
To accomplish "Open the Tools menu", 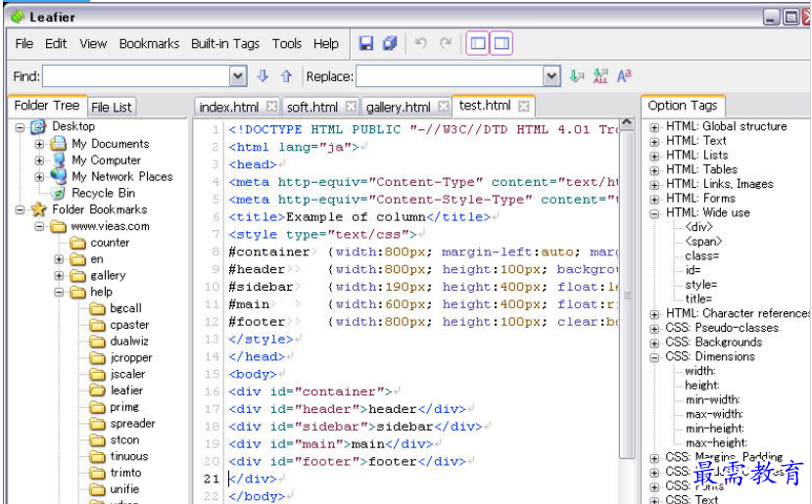I will [287, 43].
